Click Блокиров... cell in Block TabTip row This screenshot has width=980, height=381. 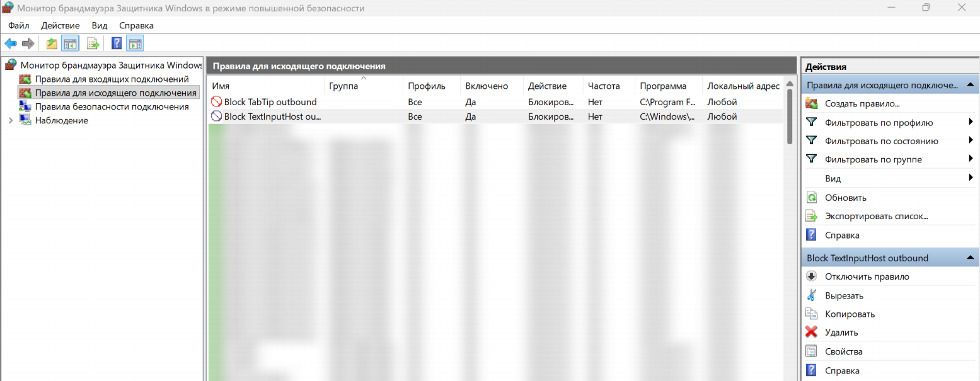tap(551, 102)
